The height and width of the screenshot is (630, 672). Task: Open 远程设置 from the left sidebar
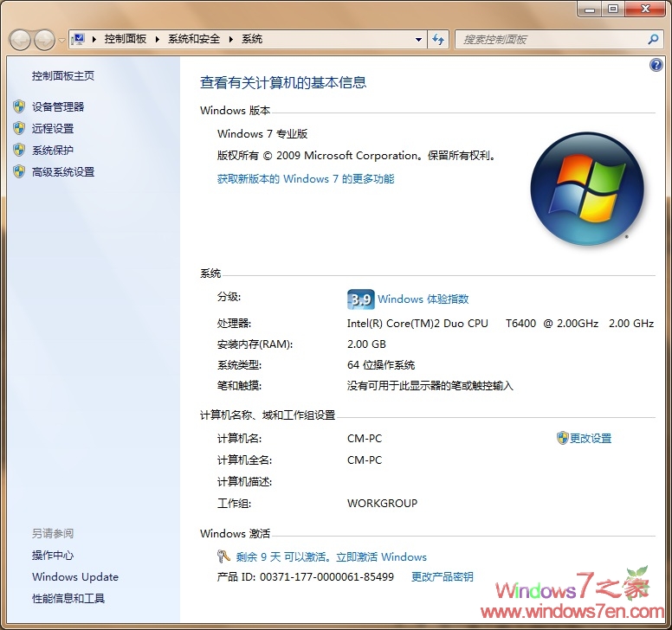coord(53,128)
